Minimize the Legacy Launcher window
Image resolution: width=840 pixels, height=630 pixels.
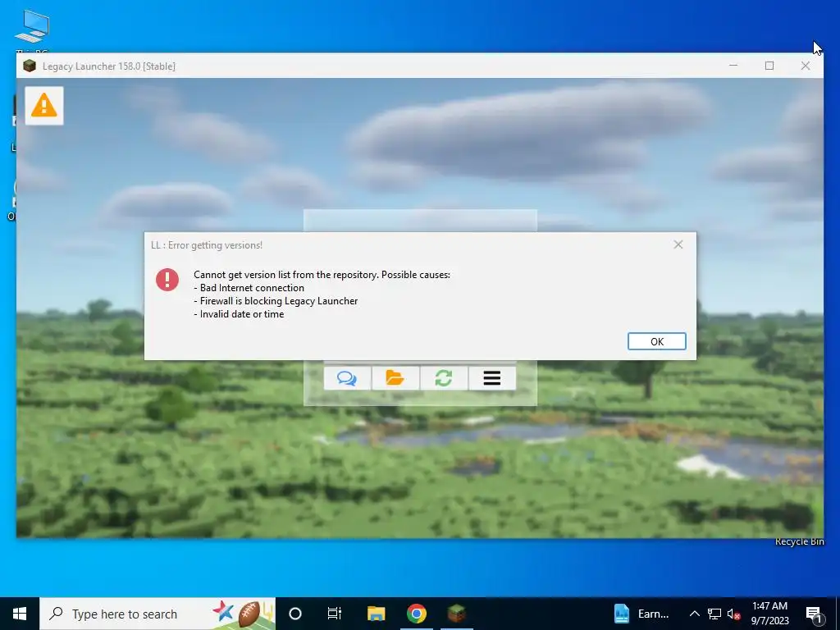coord(733,66)
